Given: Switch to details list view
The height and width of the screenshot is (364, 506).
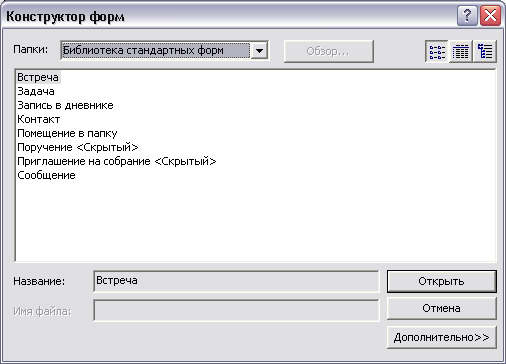Looking at the screenshot, I should coord(461,51).
